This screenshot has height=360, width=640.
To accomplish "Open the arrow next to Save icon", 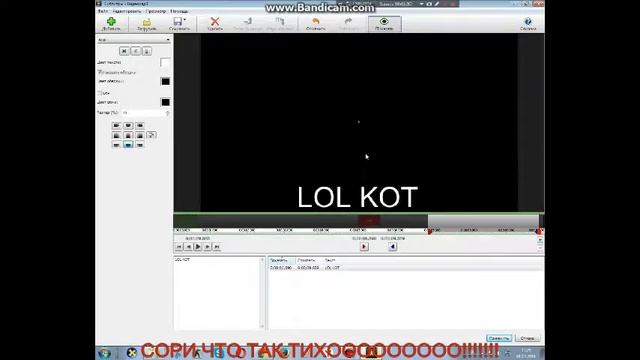I will [x=185, y=20].
